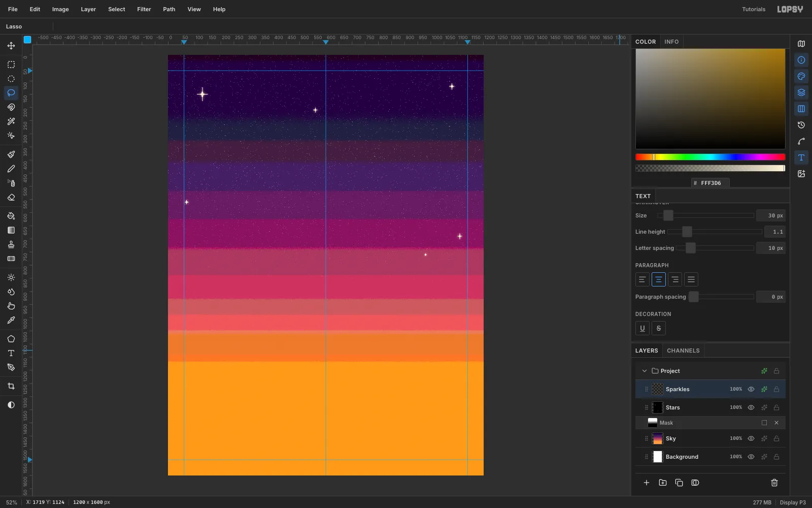
Task: Open the Filter menu
Action: point(144,9)
